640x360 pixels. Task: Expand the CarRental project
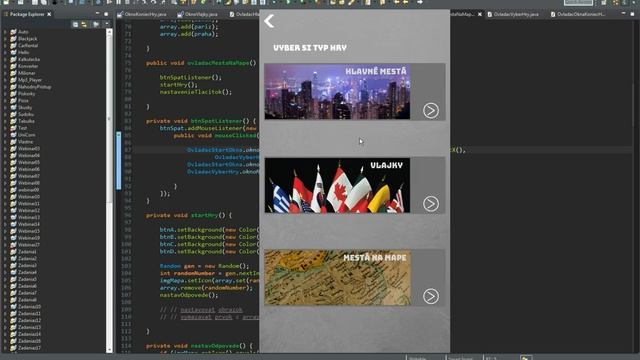point(5,45)
